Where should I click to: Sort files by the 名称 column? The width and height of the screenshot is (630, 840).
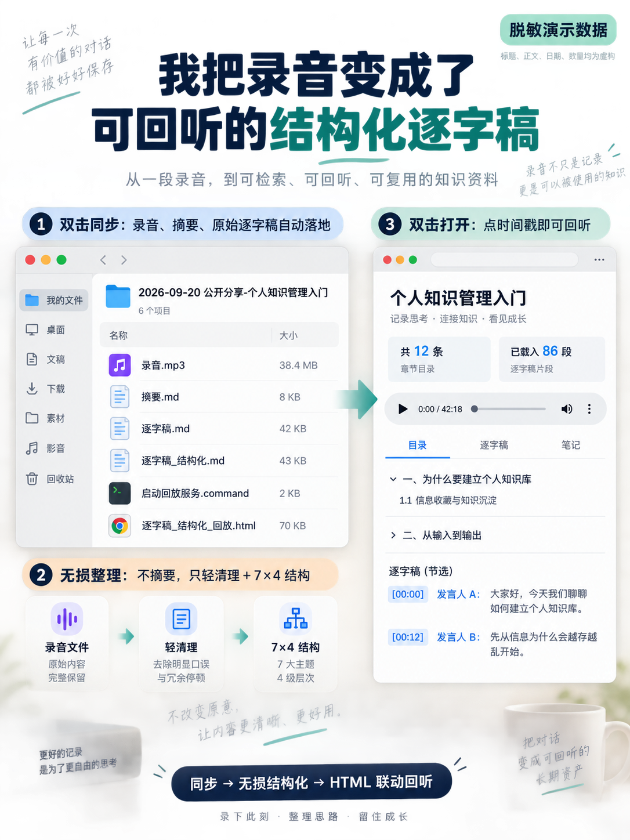(x=118, y=335)
